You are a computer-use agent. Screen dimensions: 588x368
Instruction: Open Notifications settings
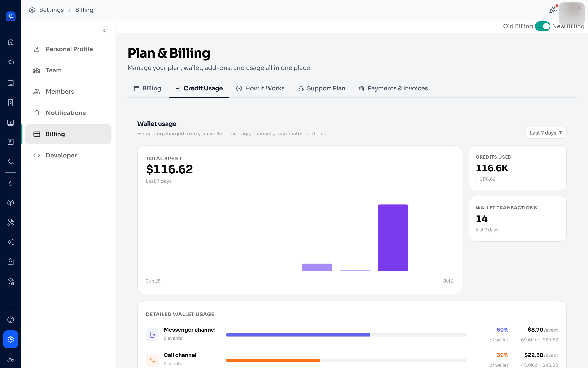(x=68, y=113)
